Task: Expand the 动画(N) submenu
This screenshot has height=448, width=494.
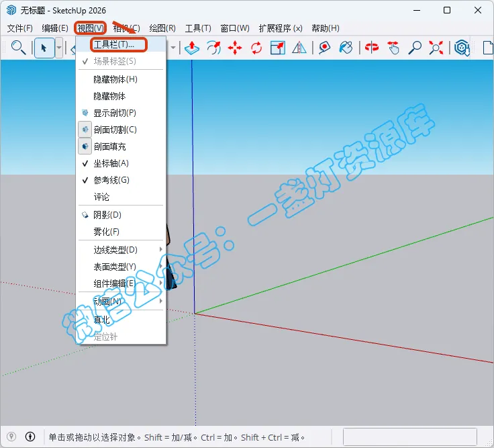Action: (121, 302)
